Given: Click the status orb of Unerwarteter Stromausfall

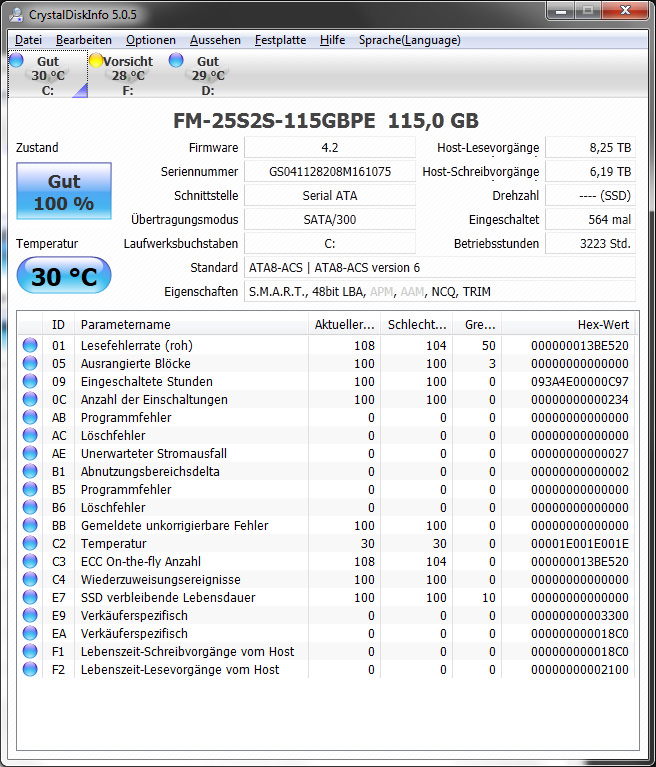Looking at the screenshot, I should (30, 453).
